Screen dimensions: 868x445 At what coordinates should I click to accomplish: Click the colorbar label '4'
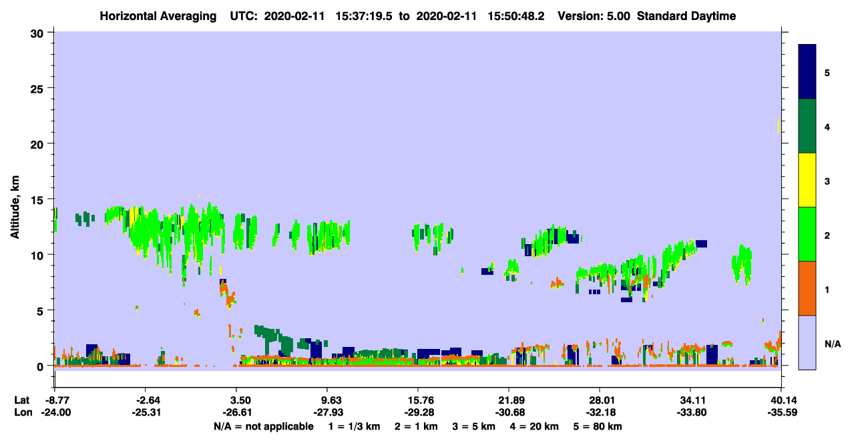(x=827, y=126)
